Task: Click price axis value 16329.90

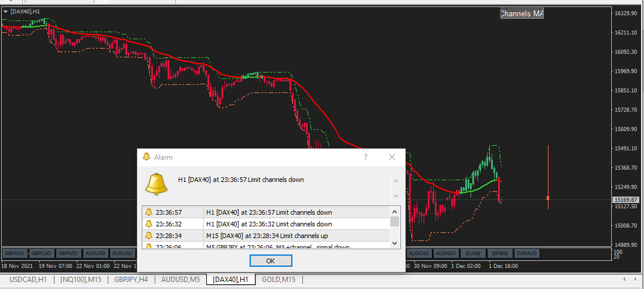Action: click(x=625, y=13)
